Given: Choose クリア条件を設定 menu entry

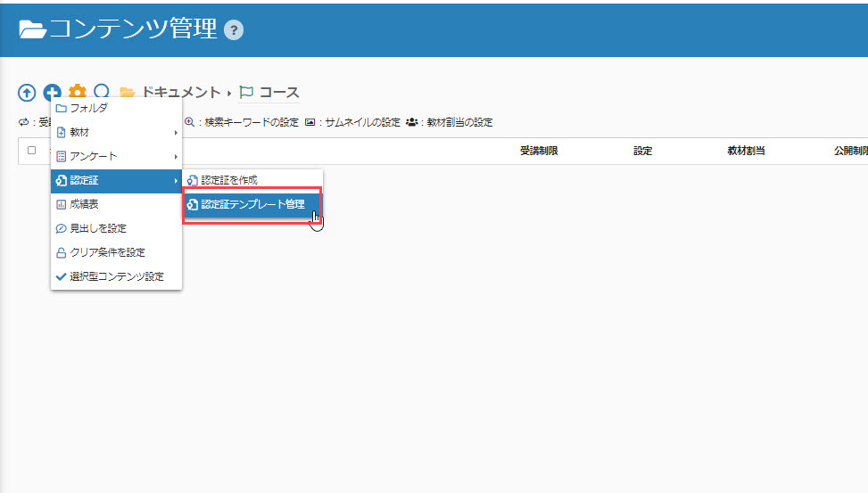Looking at the screenshot, I should 107,252.
